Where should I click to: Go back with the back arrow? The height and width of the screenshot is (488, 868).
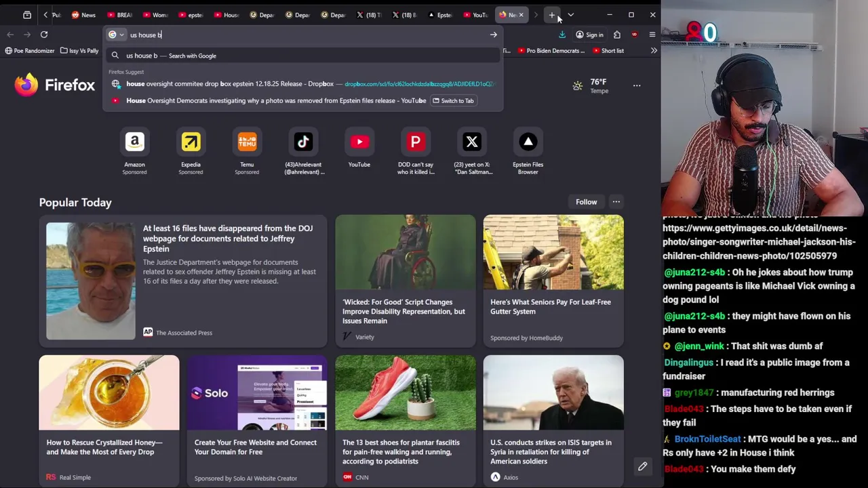click(x=10, y=35)
